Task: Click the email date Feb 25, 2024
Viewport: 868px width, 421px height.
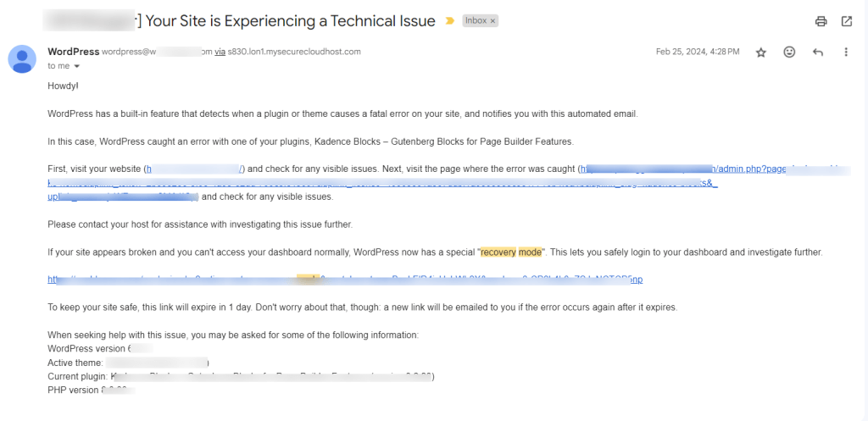Action: (698, 52)
